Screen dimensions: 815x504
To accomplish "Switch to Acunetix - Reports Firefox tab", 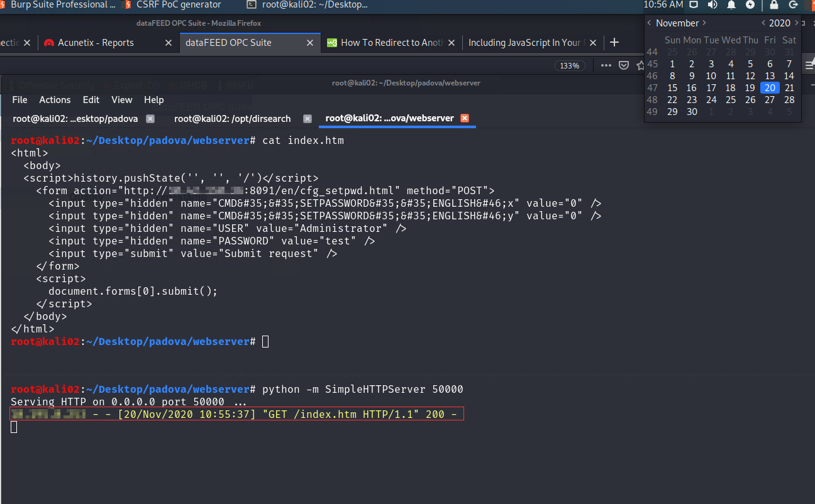I will pos(96,43).
